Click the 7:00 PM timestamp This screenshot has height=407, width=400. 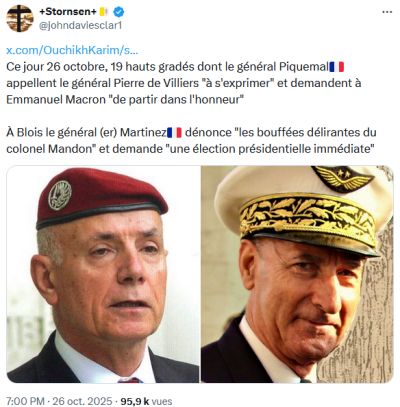coord(25,401)
